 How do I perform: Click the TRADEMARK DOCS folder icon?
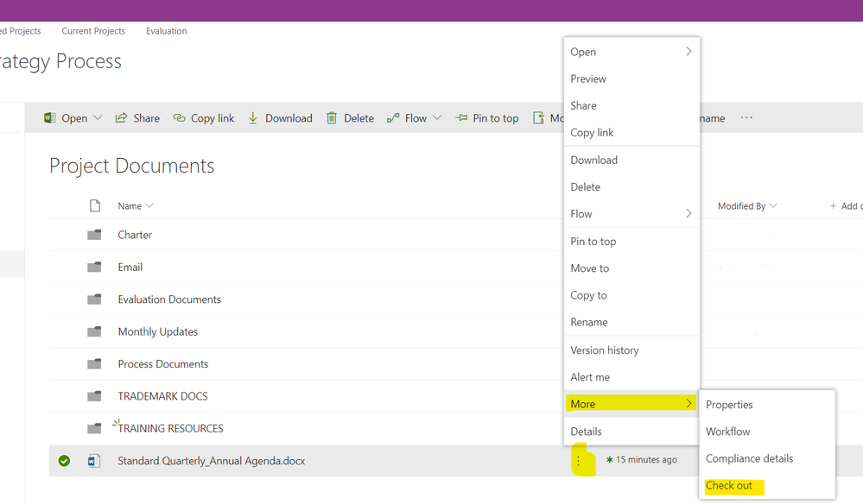[94, 396]
